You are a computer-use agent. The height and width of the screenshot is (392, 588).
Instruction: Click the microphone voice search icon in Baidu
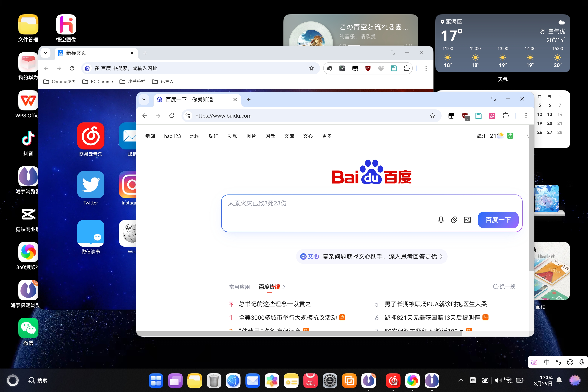[x=441, y=220]
